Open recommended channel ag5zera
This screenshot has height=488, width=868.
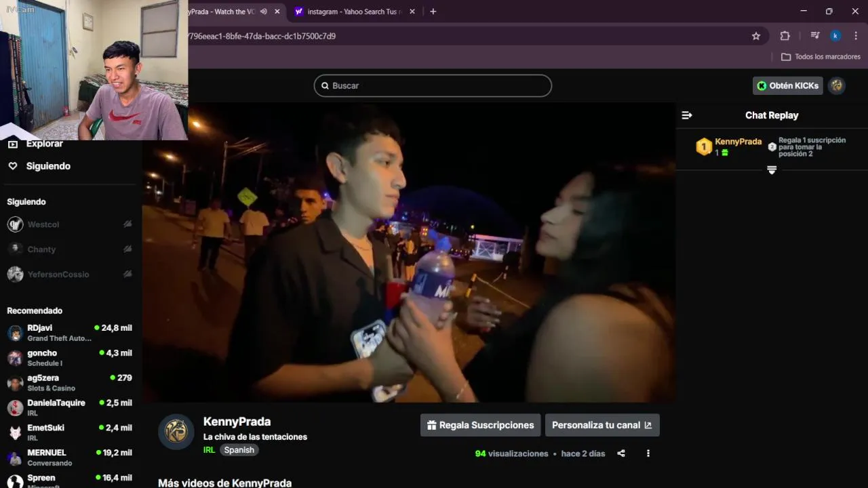tap(70, 383)
